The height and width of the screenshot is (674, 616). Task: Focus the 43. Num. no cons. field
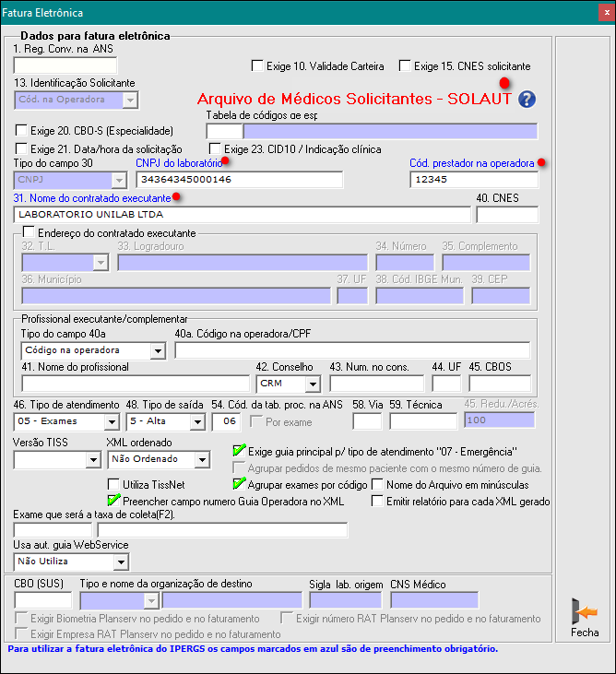(376, 384)
